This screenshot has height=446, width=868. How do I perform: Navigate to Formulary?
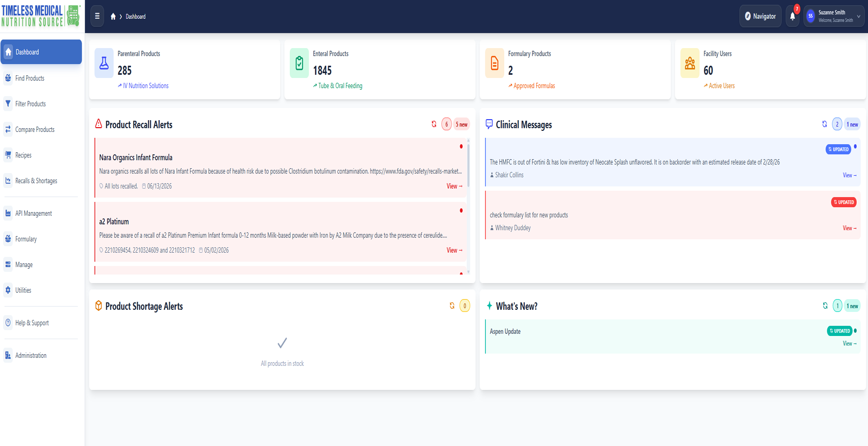[41, 239]
